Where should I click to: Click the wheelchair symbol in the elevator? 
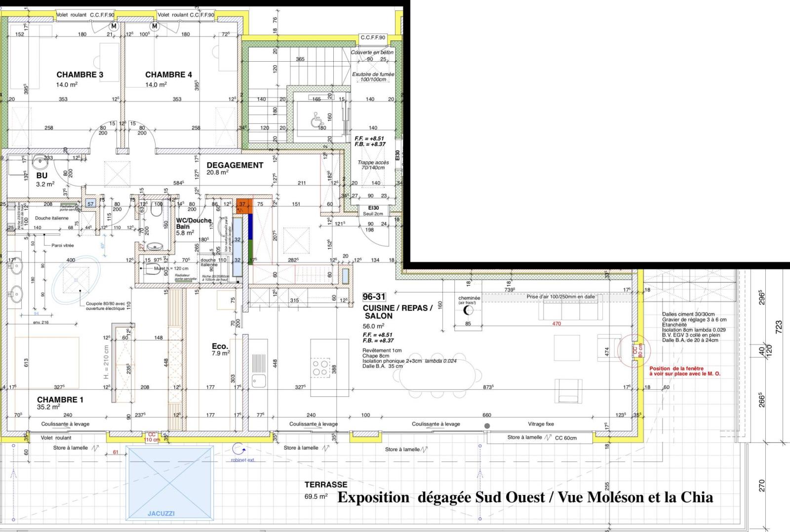coord(315,119)
